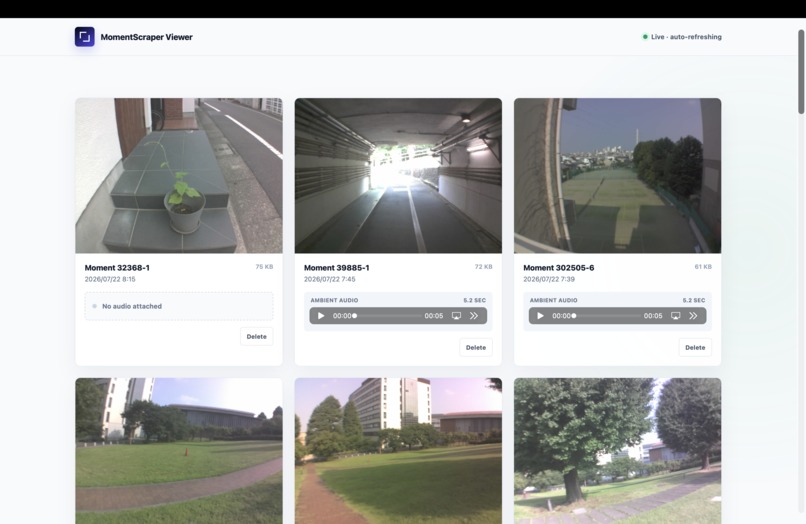Screen dimensions: 806x524
Task: Delete Moment 302505-6
Action: click(x=695, y=347)
